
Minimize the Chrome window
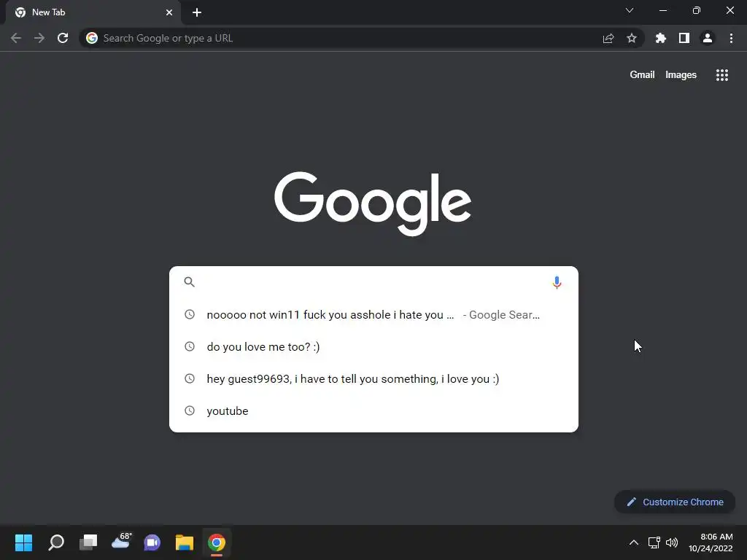662,10
